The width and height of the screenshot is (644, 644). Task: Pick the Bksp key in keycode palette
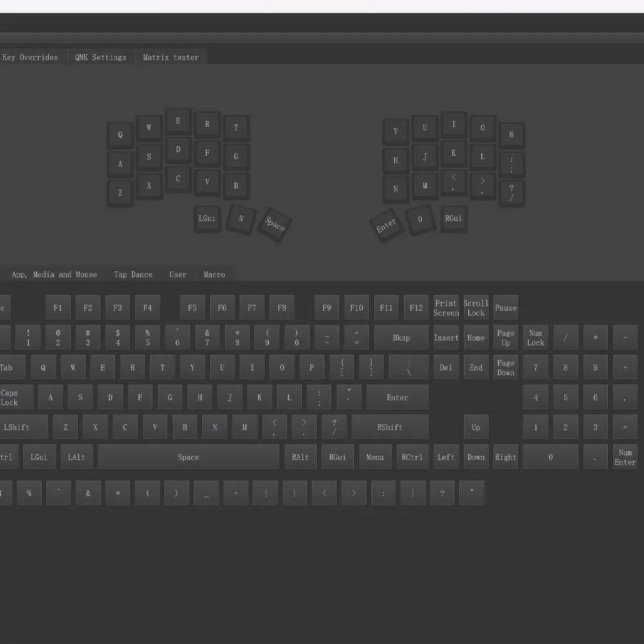[401, 337]
